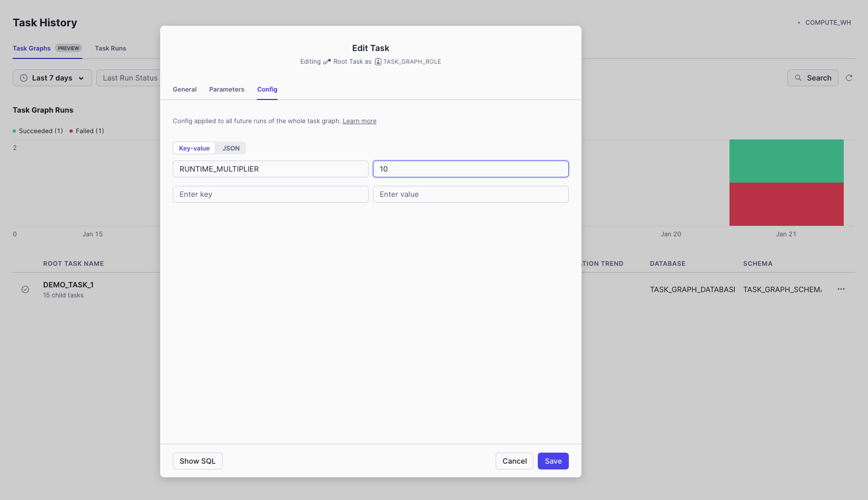Select the Key-value config mode

coord(194,148)
